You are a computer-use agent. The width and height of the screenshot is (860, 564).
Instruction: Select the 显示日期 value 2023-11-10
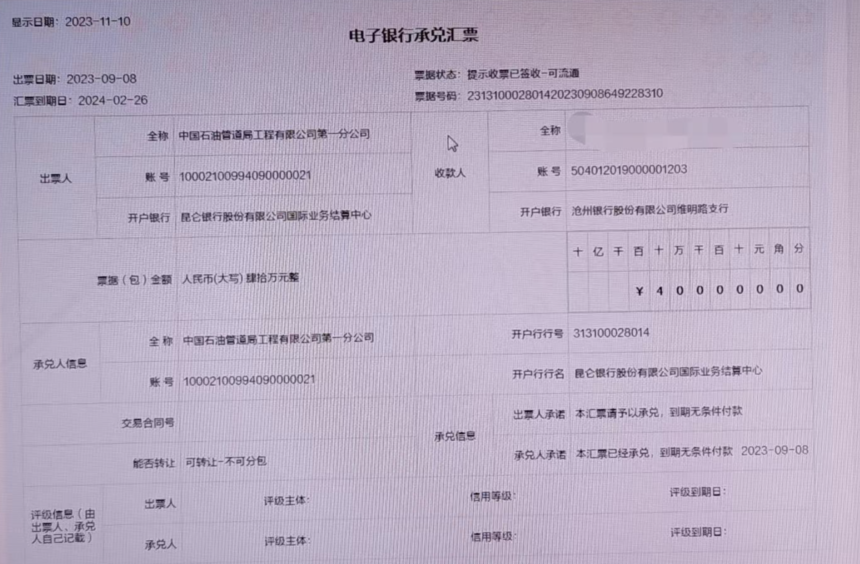[98, 22]
